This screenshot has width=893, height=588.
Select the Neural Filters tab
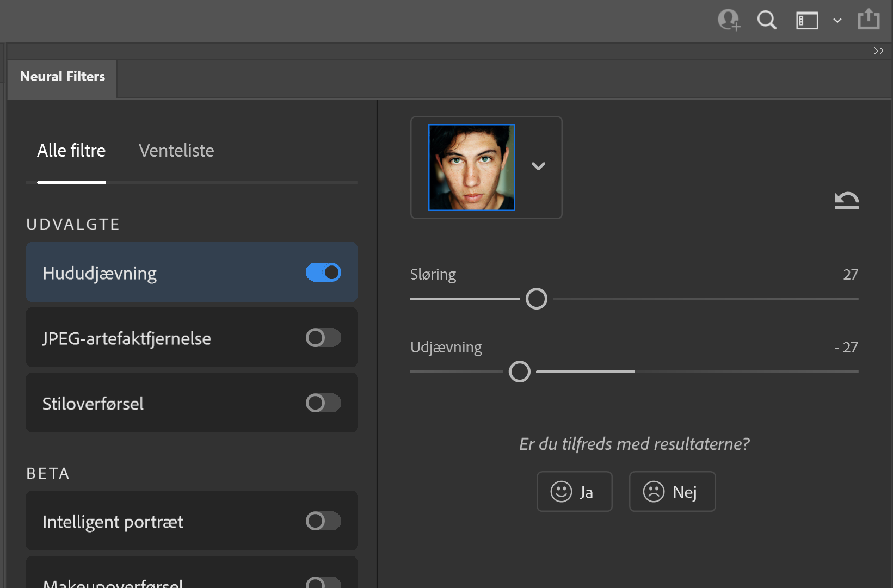(x=61, y=76)
